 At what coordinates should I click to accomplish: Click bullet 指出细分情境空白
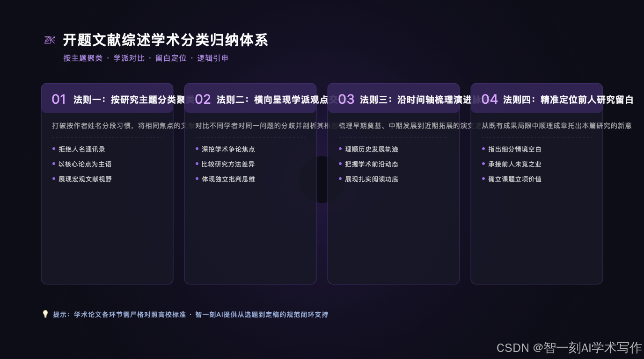coord(515,149)
